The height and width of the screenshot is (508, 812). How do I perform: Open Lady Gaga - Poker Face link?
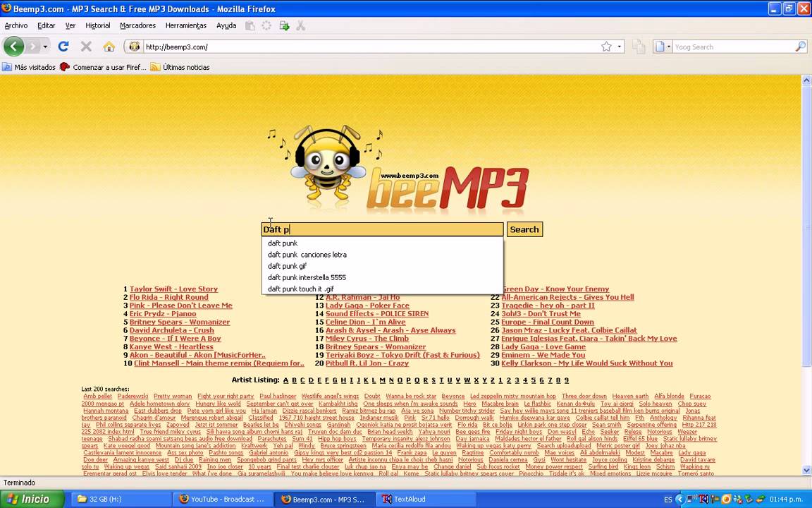coord(367,306)
